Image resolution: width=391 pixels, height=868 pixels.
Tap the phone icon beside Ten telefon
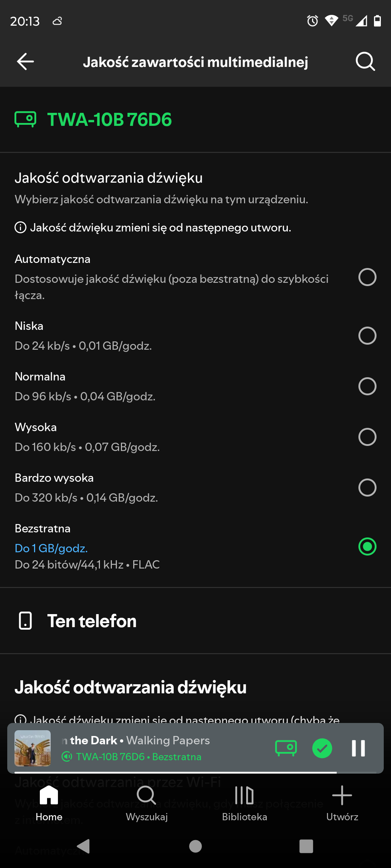25,621
